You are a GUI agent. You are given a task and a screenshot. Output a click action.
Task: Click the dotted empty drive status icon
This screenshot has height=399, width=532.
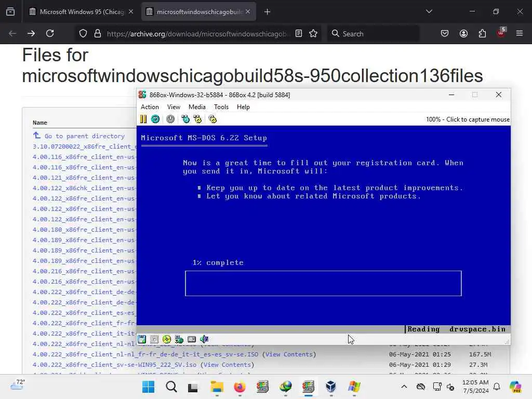click(x=154, y=339)
